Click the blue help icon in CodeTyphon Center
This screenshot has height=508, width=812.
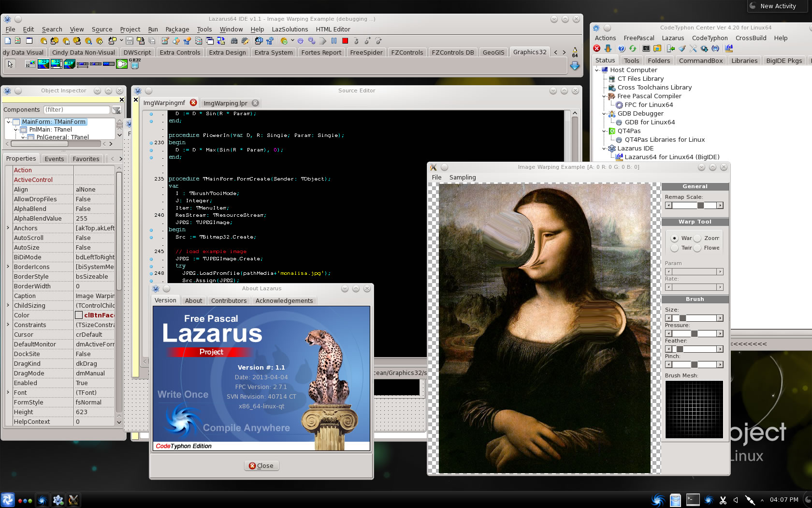point(622,48)
